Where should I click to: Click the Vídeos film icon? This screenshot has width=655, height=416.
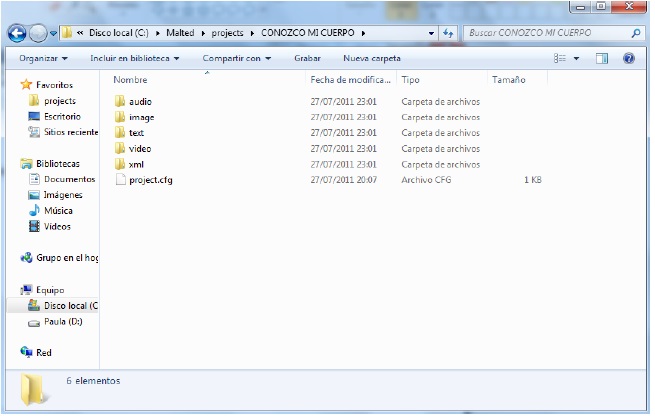point(34,226)
